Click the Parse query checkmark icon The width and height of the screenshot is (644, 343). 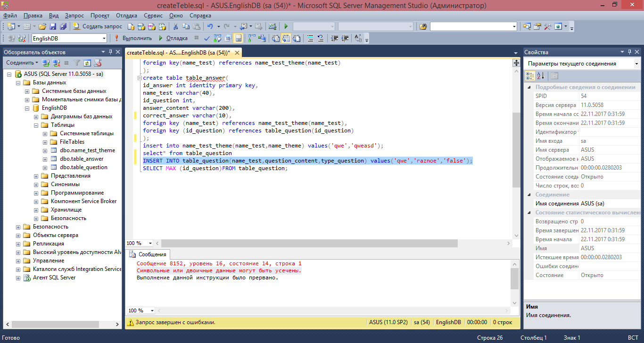(x=207, y=38)
